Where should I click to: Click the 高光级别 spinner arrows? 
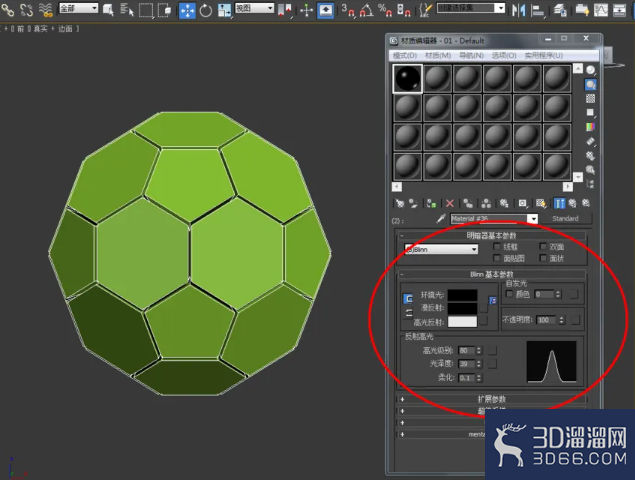click(x=479, y=350)
